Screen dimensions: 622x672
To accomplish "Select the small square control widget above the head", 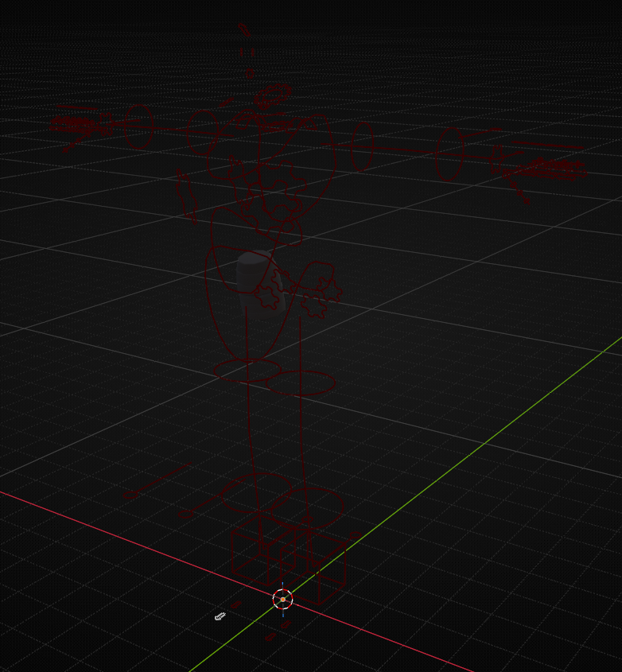I will pyautogui.click(x=250, y=73).
